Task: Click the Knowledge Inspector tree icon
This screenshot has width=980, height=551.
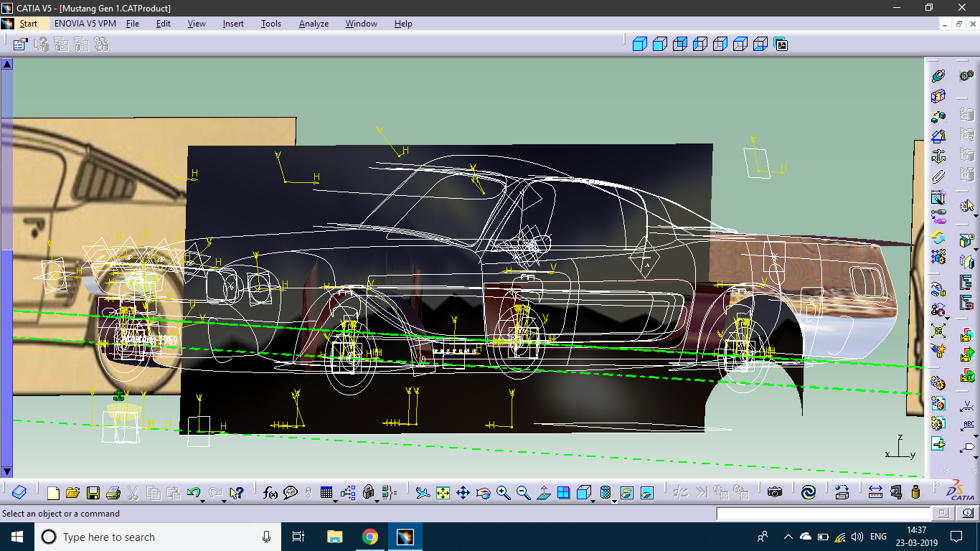Action: (349, 493)
